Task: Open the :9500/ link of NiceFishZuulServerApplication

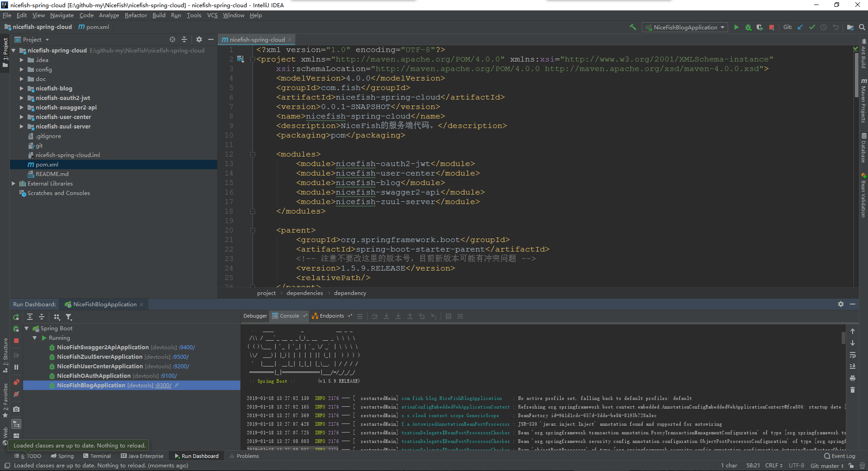Action: click(x=181, y=357)
